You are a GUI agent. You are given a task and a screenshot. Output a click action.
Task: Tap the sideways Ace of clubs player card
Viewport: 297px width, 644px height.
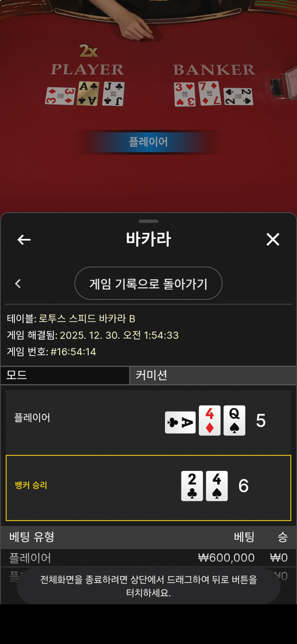tap(180, 422)
